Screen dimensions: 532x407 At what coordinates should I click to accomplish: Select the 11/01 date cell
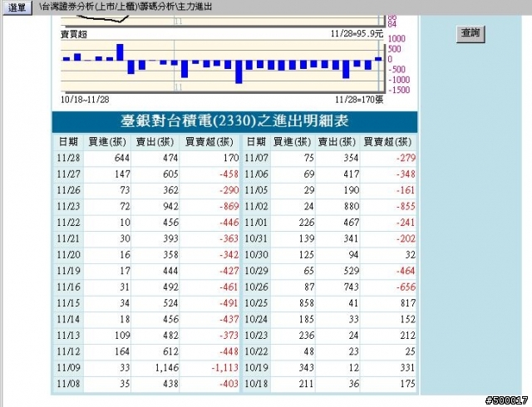click(256, 223)
